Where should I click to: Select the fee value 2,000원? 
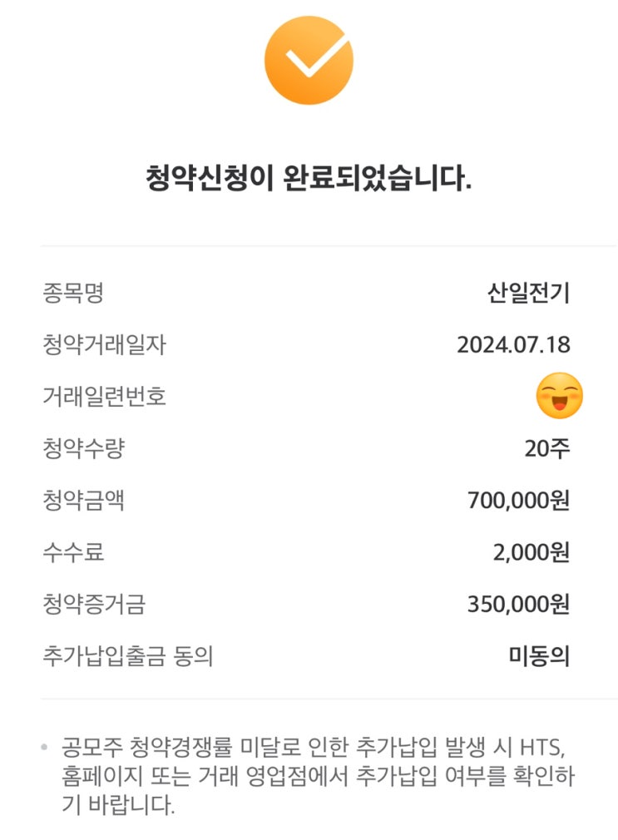(531, 552)
